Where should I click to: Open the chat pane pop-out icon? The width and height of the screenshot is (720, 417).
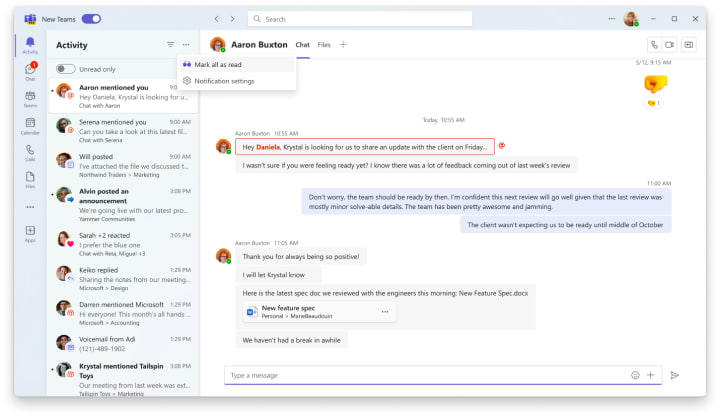(689, 45)
